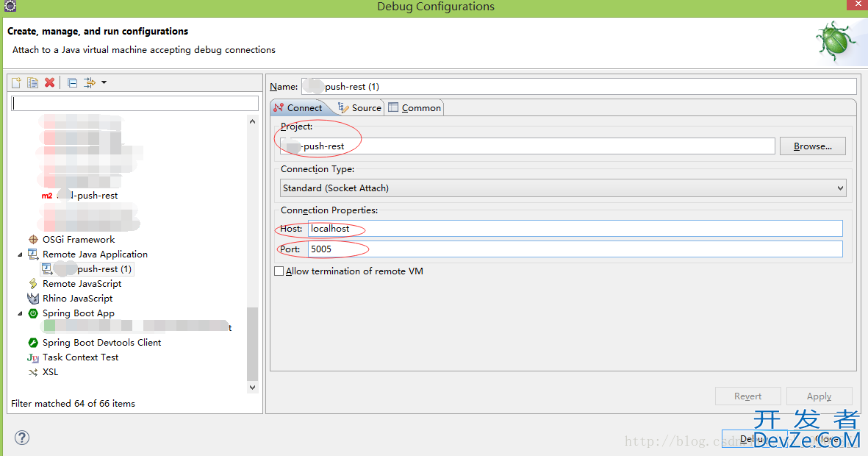Click in the Name text field
This screenshot has width=868, height=456.
(579, 87)
